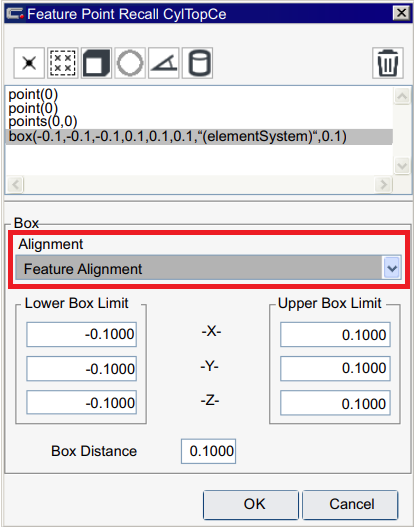Click the Box Distance input field

tap(208, 451)
